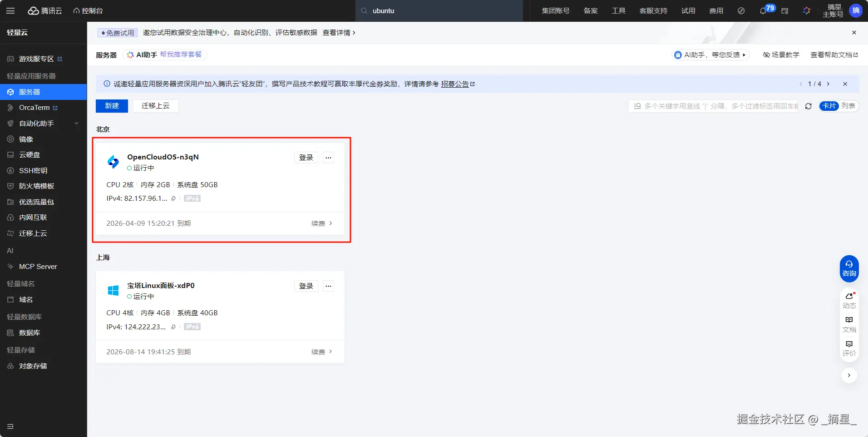The image size is (868, 437).
Task: Open 查看帮助文档
Action: pos(834,55)
